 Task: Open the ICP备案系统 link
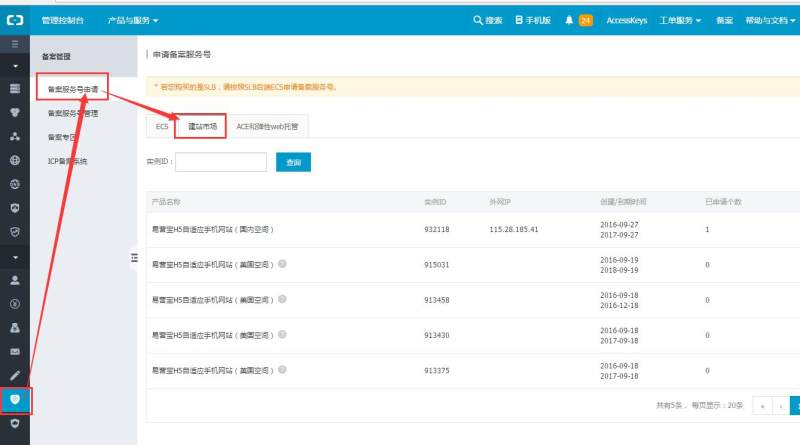pos(67,161)
